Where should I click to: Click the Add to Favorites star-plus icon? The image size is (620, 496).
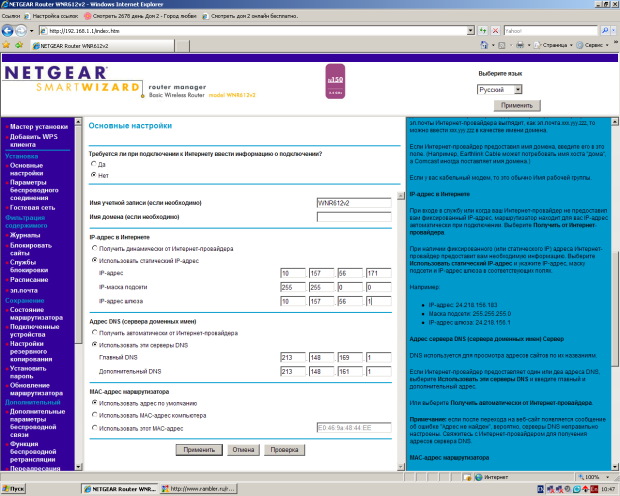coord(19,45)
